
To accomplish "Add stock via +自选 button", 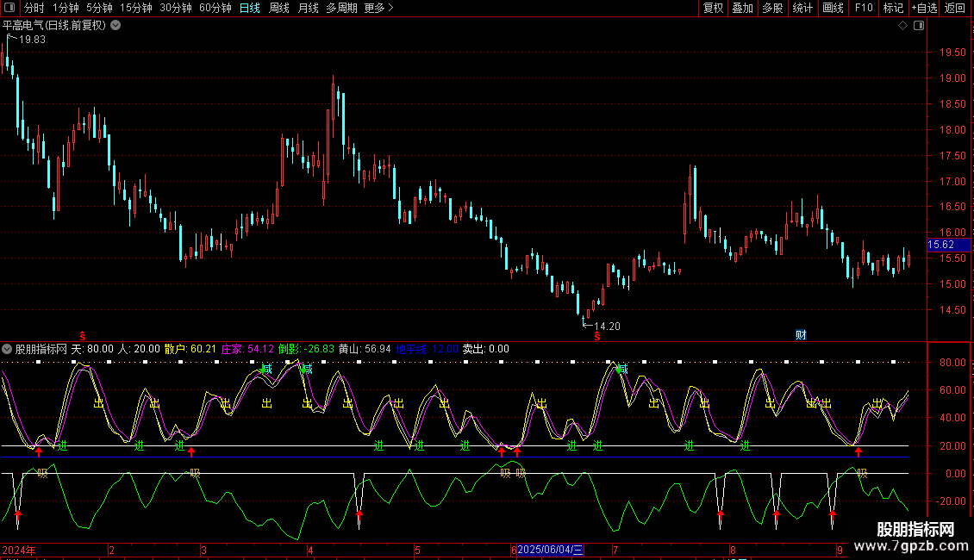I will point(924,8).
